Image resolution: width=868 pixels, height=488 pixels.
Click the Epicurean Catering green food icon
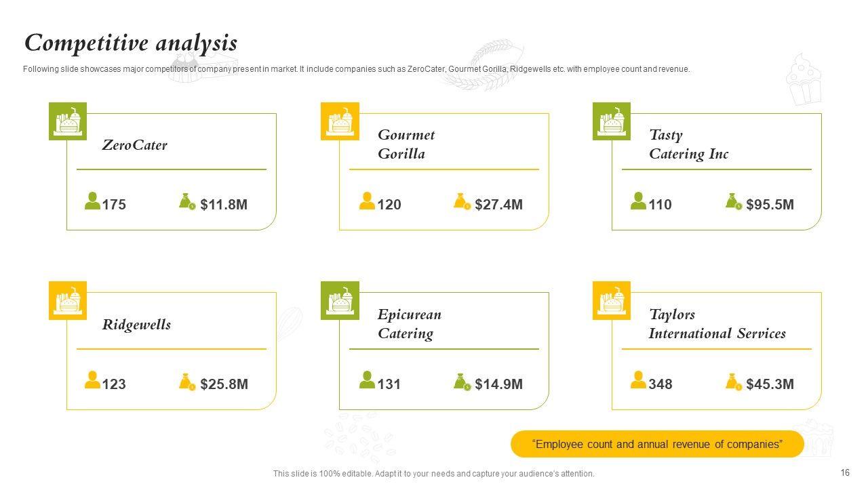tap(340, 300)
